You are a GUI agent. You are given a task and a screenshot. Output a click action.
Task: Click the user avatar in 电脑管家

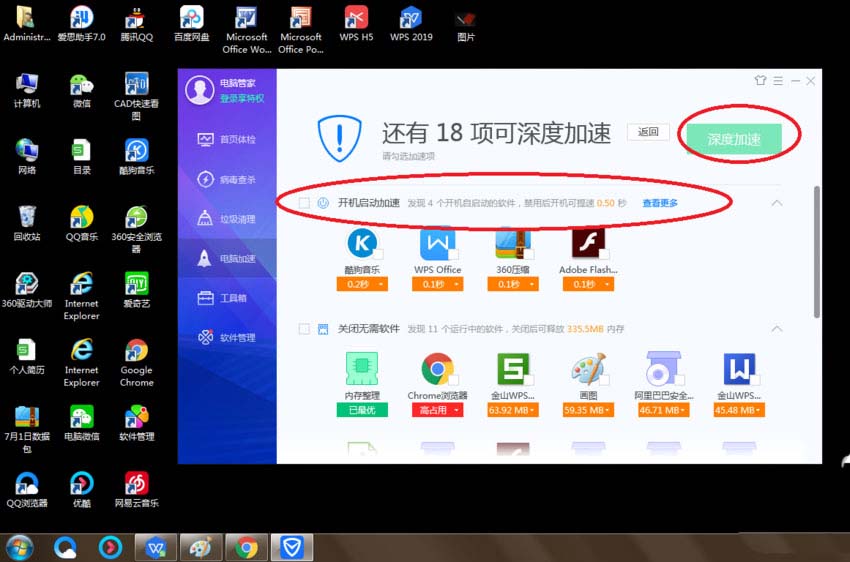199,90
